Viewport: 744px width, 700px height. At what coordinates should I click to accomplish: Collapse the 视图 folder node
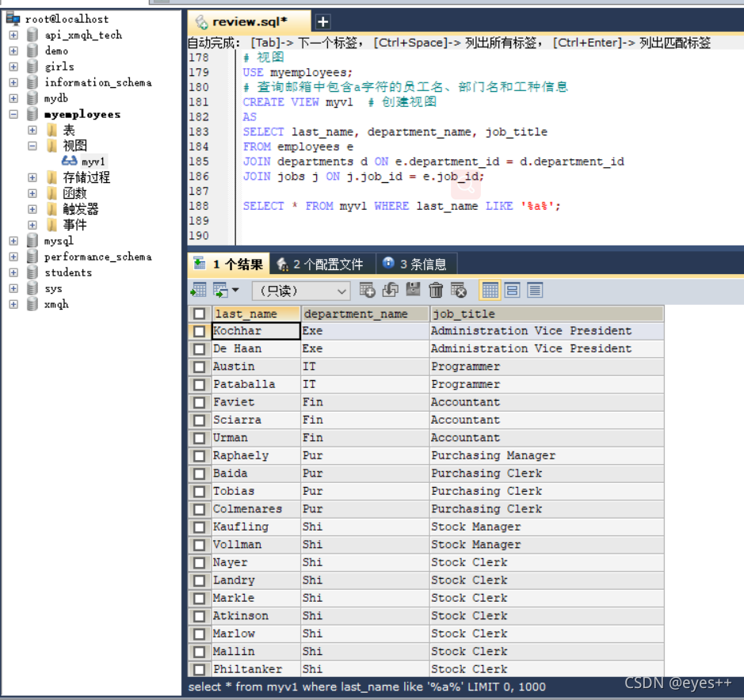32,146
